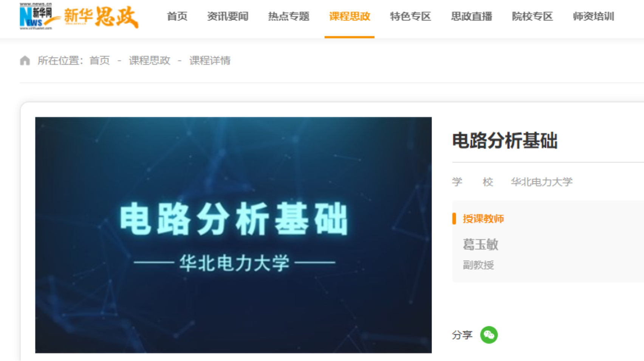644x361 pixels.
Task: Play the 电路分析基础 course video thumbnail
Action: pos(233,235)
